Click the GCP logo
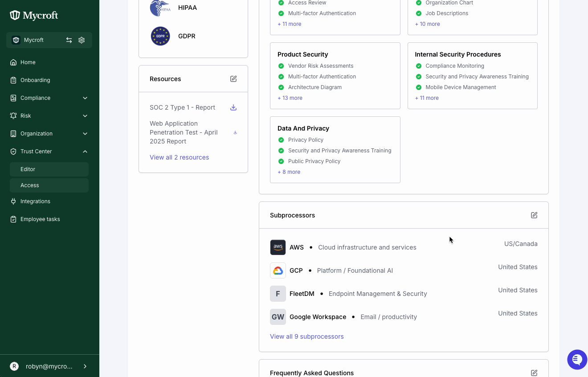Viewport: 588px width, 377px height. coord(278,270)
